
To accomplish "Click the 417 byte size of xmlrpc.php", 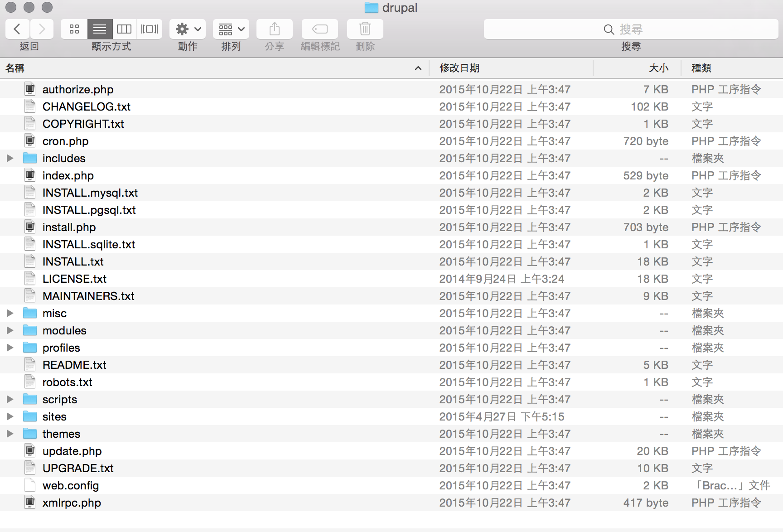I will click(646, 503).
